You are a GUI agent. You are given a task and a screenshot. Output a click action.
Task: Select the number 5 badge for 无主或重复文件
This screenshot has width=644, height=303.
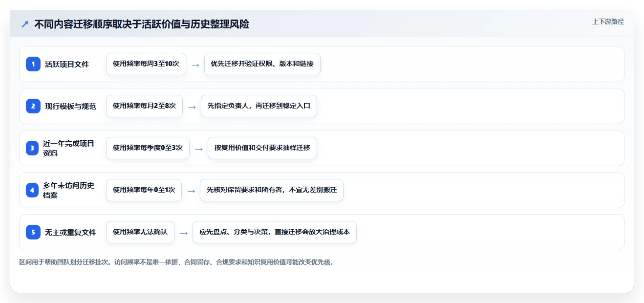click(x=33, y=232)
